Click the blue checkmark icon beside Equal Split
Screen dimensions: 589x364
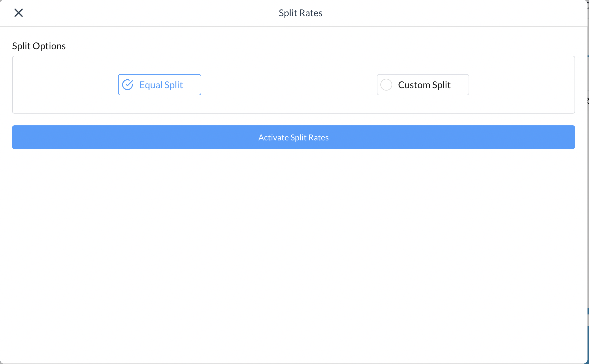(x=127, y=85)
